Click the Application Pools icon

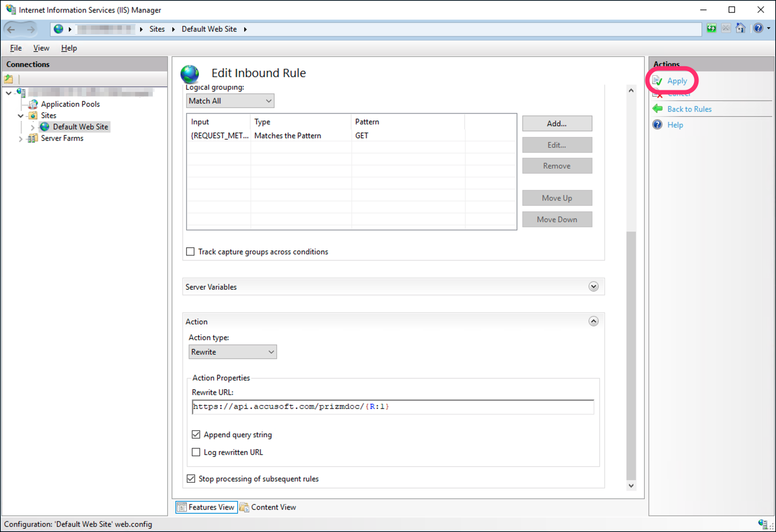(33, 104)
